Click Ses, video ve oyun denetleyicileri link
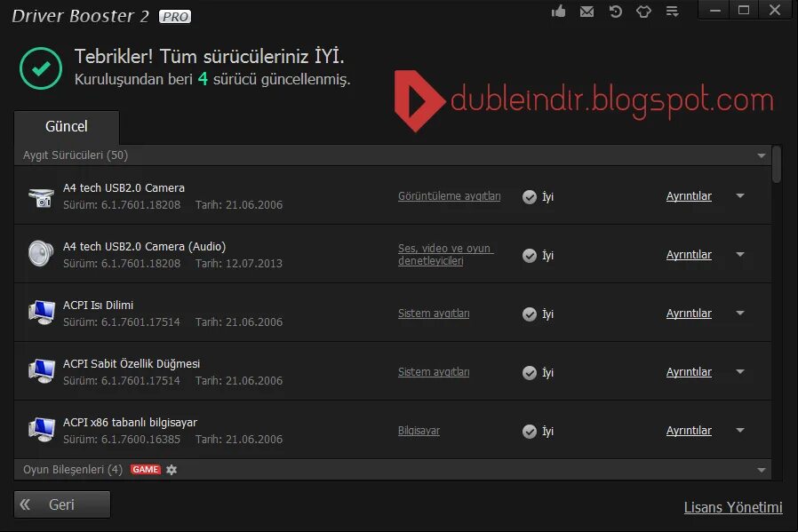The width and height of the screenshot is (798, 532). click(x=446, y=254)
